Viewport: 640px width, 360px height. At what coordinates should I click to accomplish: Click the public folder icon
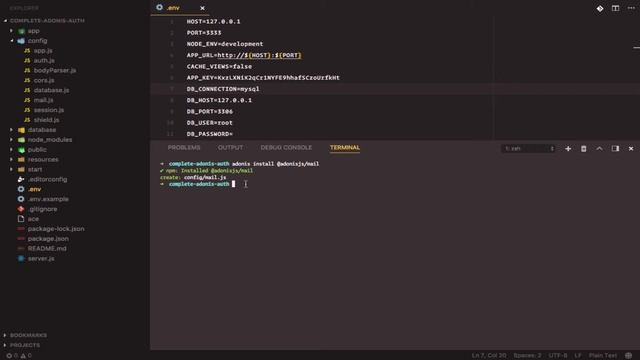[x=21, y=150]
